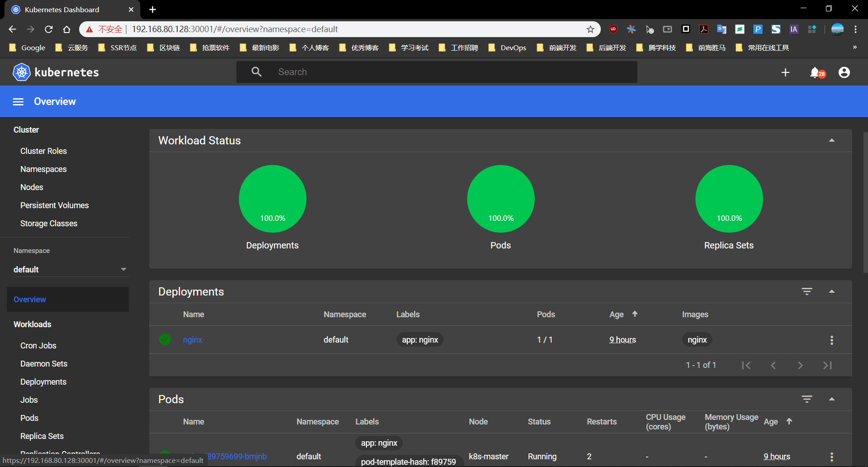
Task: Open the default namespace dropdown
Action: (x=70, y=269)
